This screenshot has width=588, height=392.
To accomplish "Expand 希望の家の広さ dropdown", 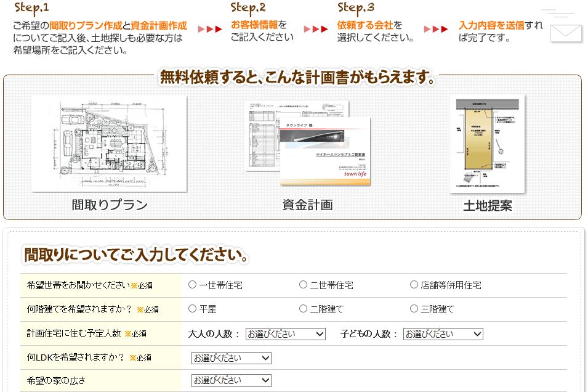I will [232, 380].
